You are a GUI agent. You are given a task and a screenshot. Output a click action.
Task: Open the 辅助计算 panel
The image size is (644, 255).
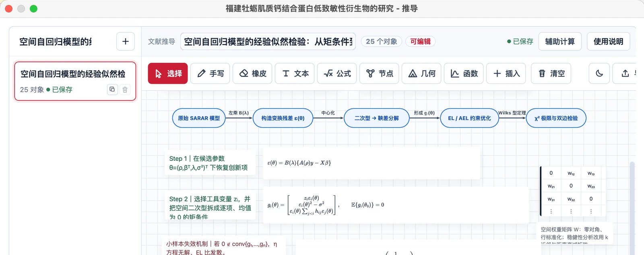(560, 41)
